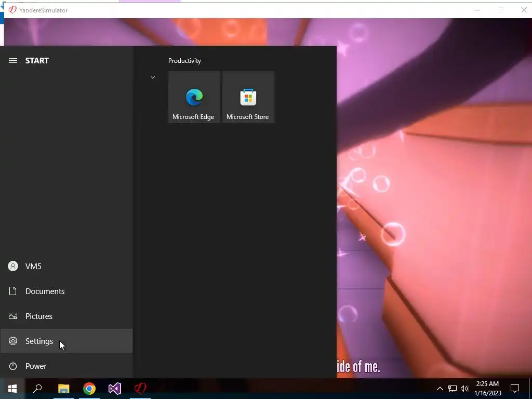Minimize the YandereSimulator window
532x399 pixels.
[x=477, y=10]
